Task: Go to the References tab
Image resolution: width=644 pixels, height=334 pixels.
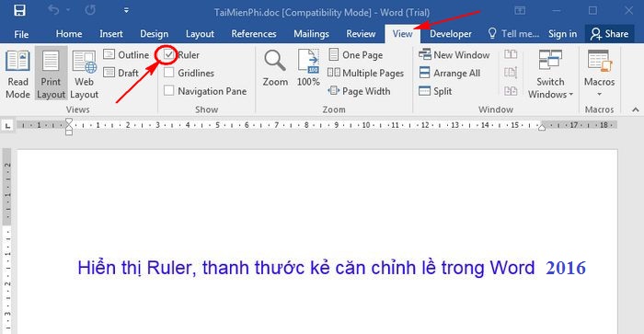Action: click(254, 34)
